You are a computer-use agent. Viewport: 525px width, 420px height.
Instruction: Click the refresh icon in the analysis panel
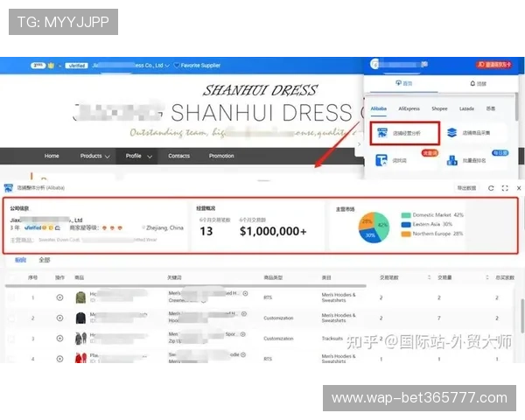[x=491, y=188]
